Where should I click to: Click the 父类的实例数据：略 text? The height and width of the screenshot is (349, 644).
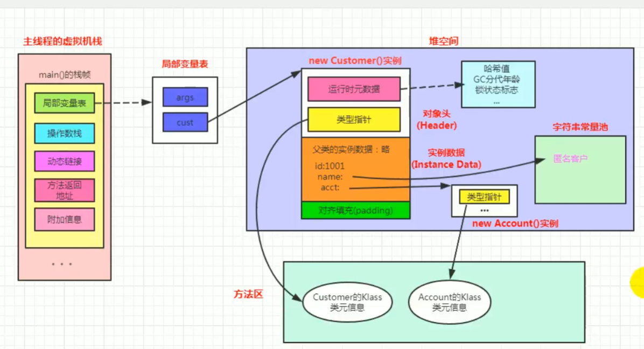click(351, 149)
